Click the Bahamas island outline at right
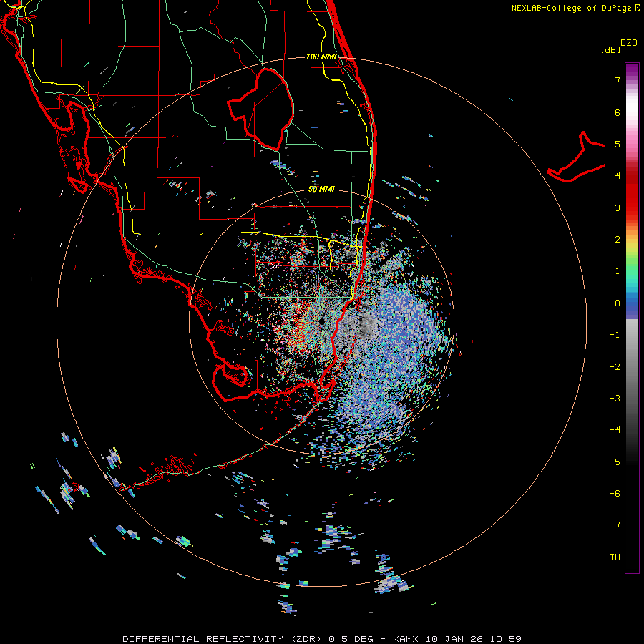 coord(576,157)
